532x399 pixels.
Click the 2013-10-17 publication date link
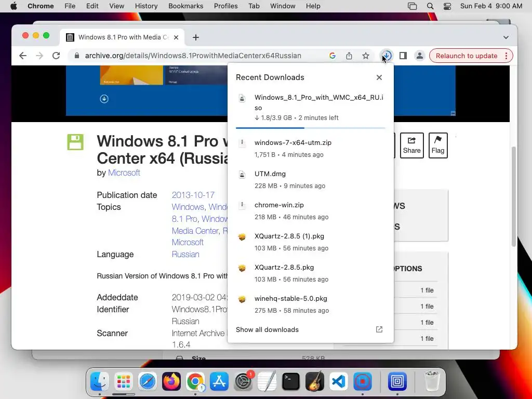point(193,195)
